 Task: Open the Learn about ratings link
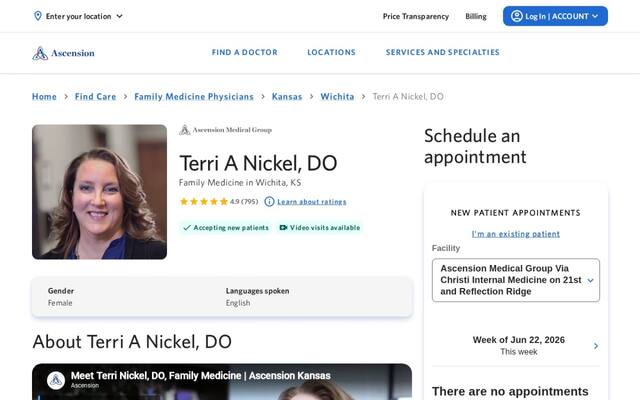(x=311, y=202)
